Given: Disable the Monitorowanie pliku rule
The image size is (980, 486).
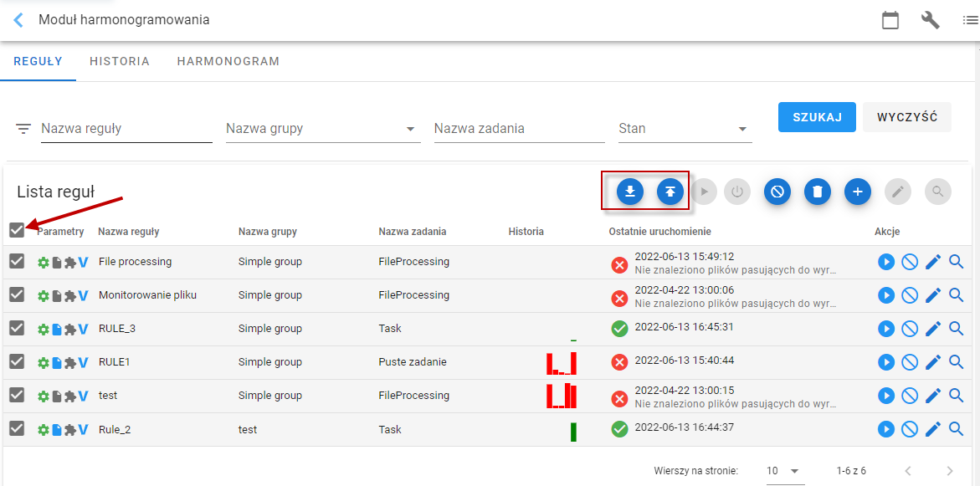Looking at the screenshot, I should point(910,294).
